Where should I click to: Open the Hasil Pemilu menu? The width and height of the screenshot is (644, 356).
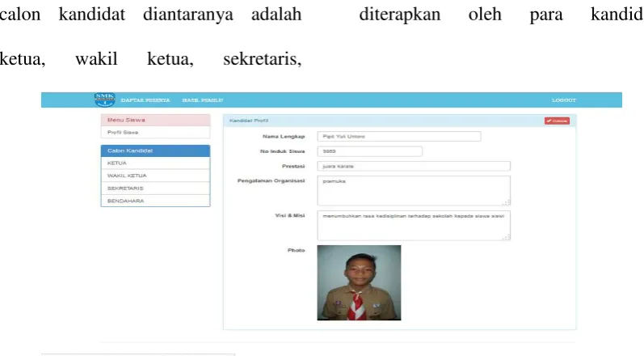(203, 100)
